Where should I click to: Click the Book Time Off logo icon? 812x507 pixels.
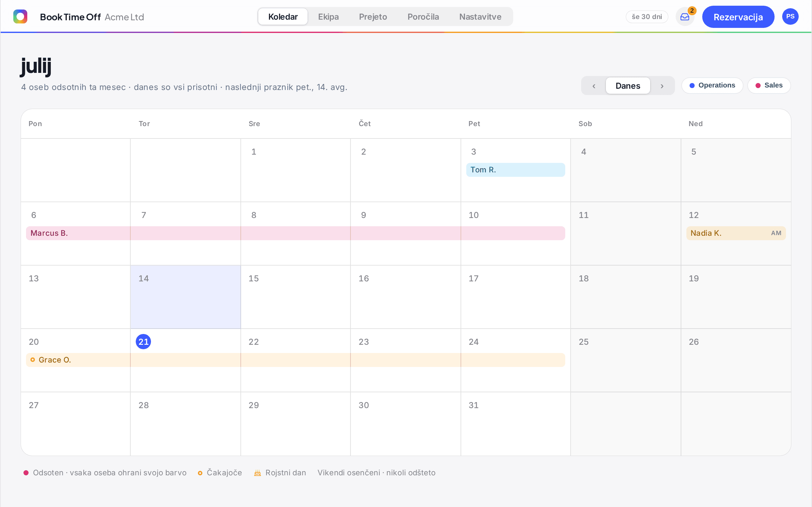point(20,16)
